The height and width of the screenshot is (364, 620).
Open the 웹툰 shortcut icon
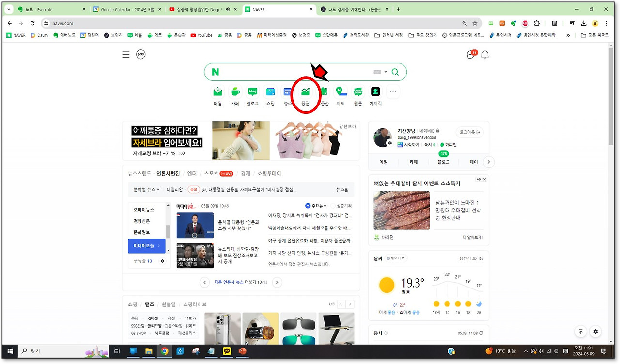coord(358,91)
